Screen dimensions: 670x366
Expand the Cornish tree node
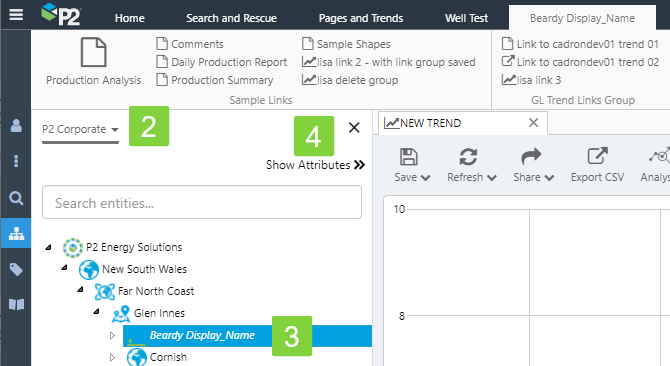click(x=112, y=357)
